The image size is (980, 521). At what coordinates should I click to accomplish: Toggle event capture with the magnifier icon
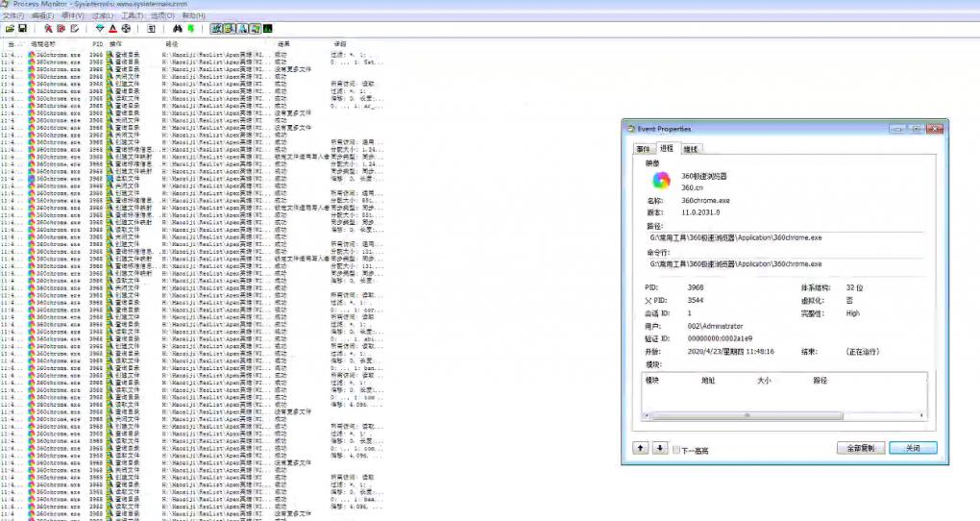tap(48, 29)
